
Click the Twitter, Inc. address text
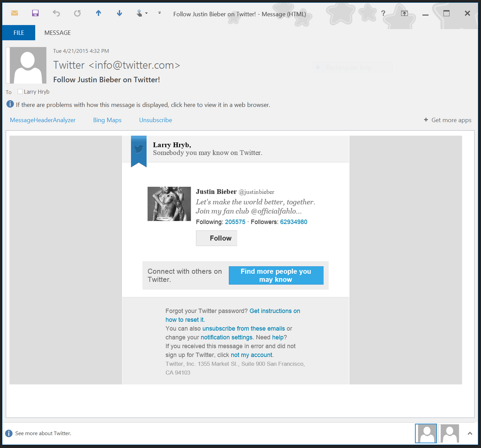click(x=235, y=368)
